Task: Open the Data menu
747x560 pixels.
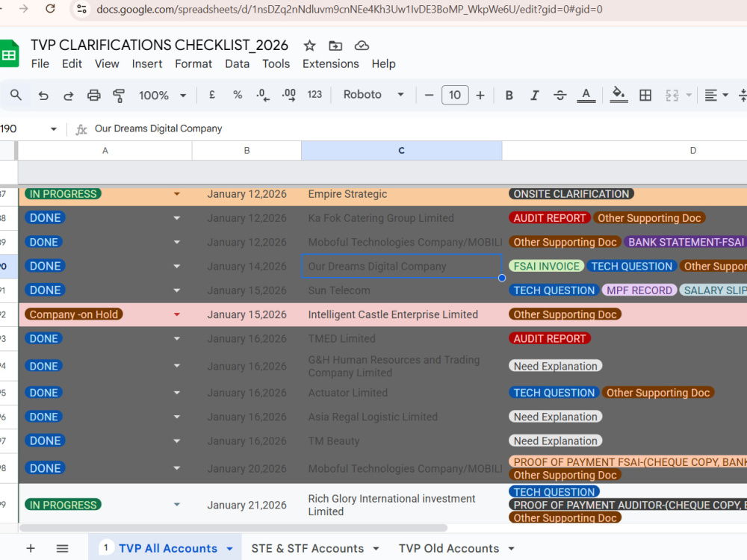Action: [x=238, y=63]
